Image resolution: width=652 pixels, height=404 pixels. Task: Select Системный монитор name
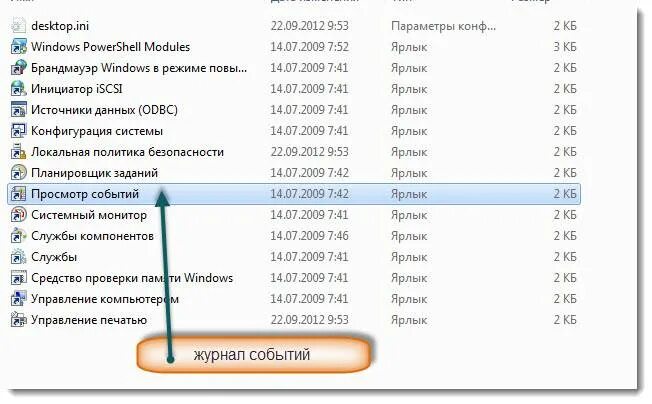pos(89,214)
